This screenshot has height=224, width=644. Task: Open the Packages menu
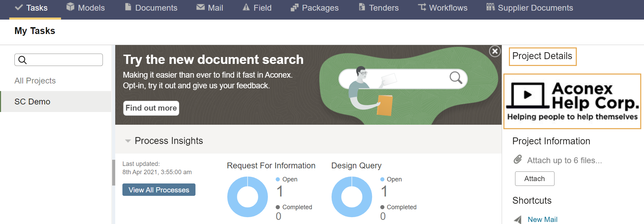coord(314,8)
